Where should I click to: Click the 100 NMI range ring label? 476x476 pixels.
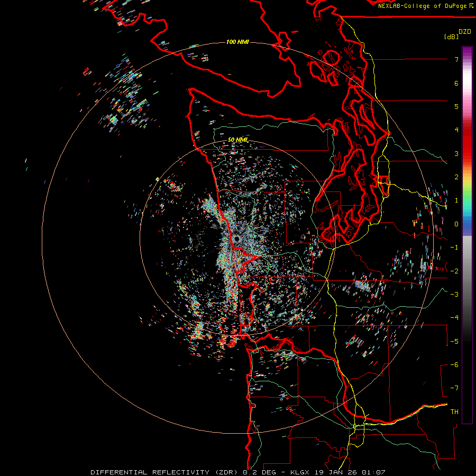(x=237, y=42)
